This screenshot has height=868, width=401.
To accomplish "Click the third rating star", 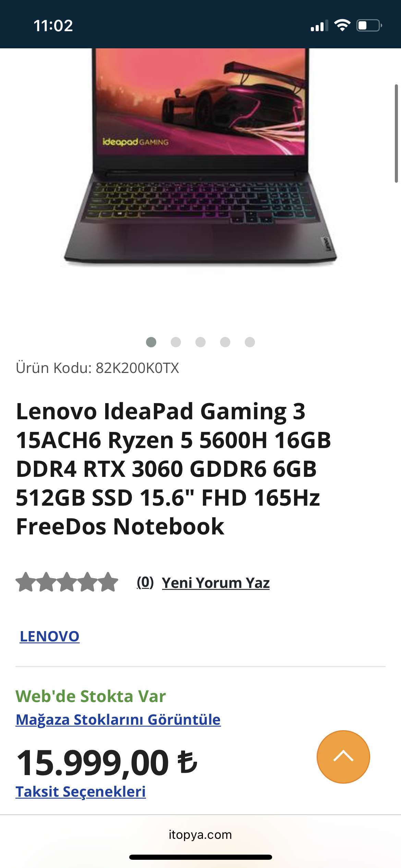I will point(67,582).
